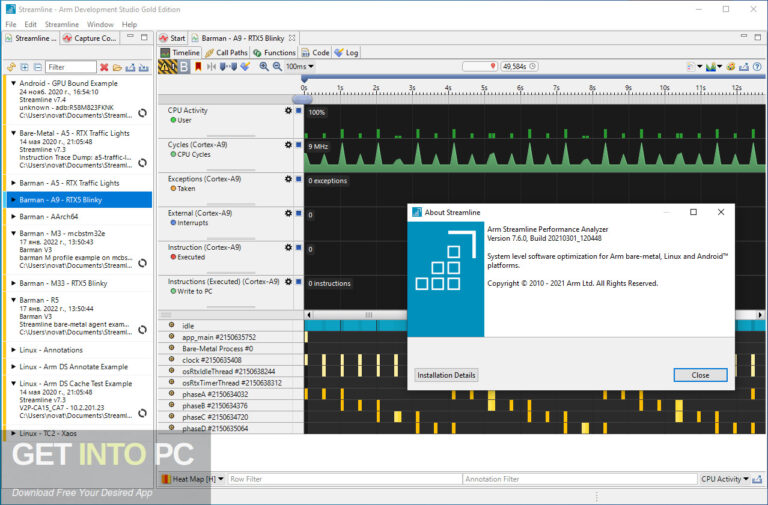
Task: Open the chart configuration dropdown arrow beside the palette
Action: click(720, 67)
